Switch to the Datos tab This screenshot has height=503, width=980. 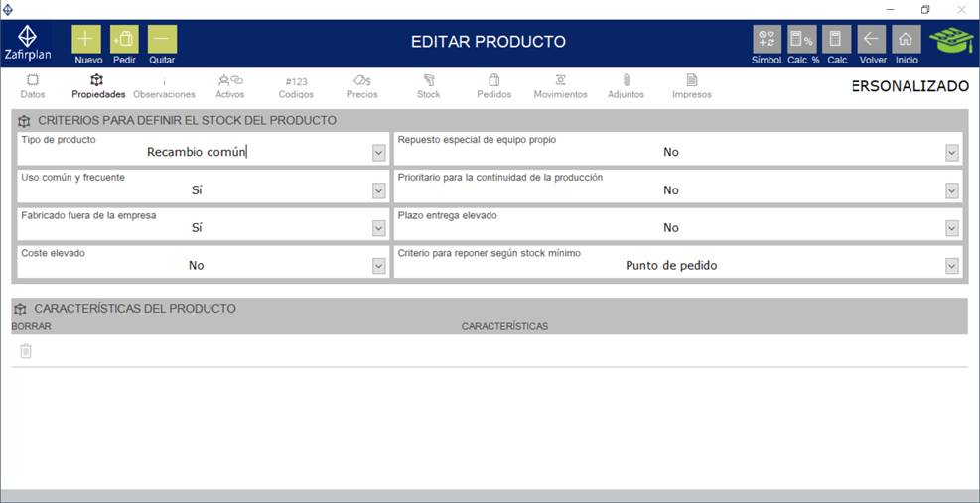click(33, 86)
